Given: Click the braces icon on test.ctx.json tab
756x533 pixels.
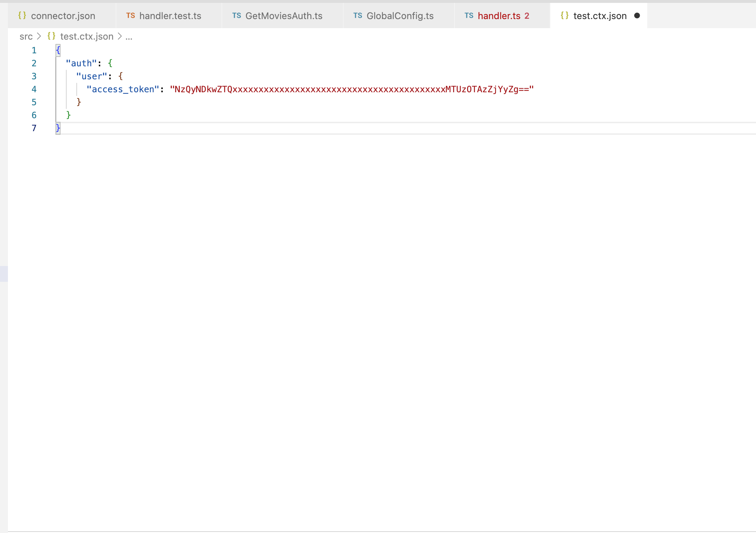Looking at the screenshot, I should (564, 15).
